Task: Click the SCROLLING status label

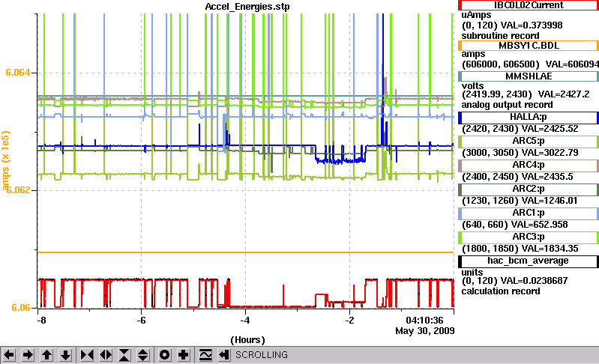Action: click(262, 355)
